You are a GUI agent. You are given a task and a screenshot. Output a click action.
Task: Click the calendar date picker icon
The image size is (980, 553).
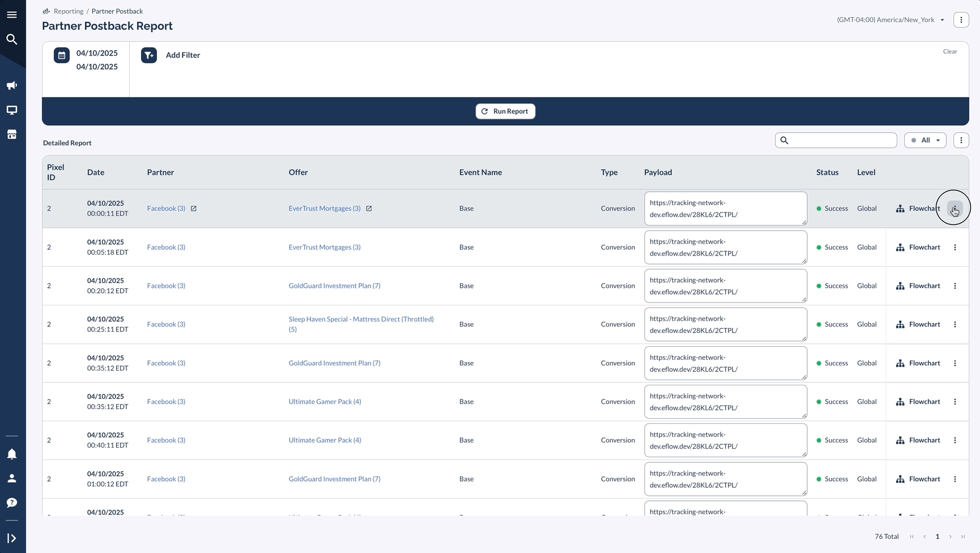click(x=62, y=55)
